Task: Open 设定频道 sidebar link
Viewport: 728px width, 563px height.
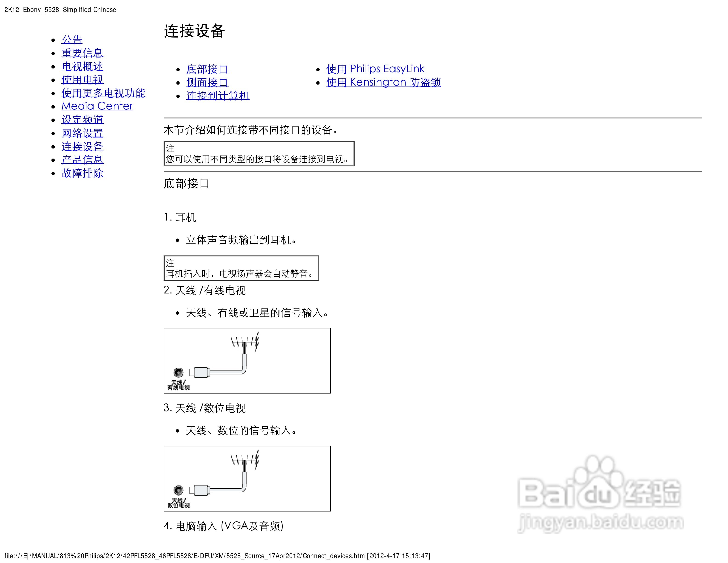Action: click(x=82, y=120)
